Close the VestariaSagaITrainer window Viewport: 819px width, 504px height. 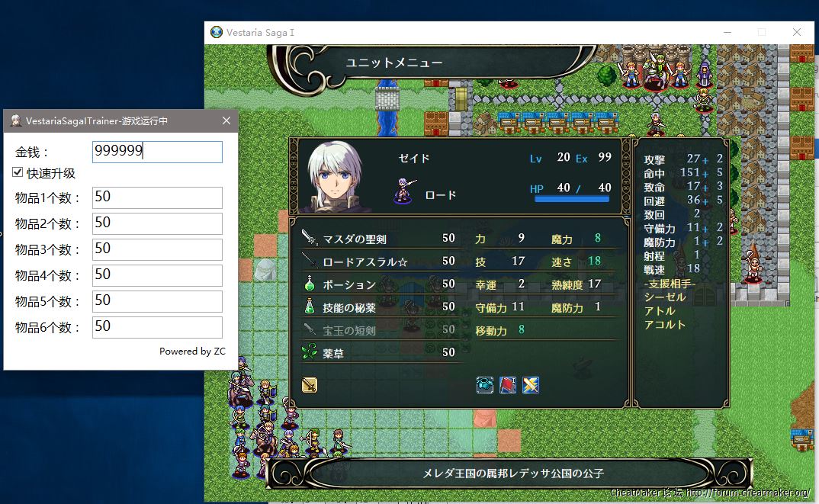tap(226, 120)
